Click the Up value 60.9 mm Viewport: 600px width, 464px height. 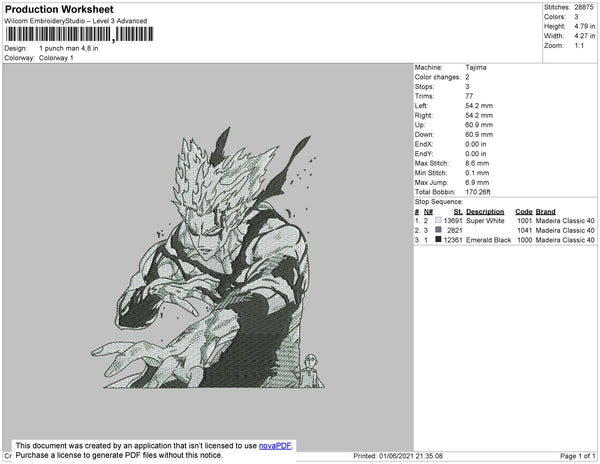(x=479, y=125)
